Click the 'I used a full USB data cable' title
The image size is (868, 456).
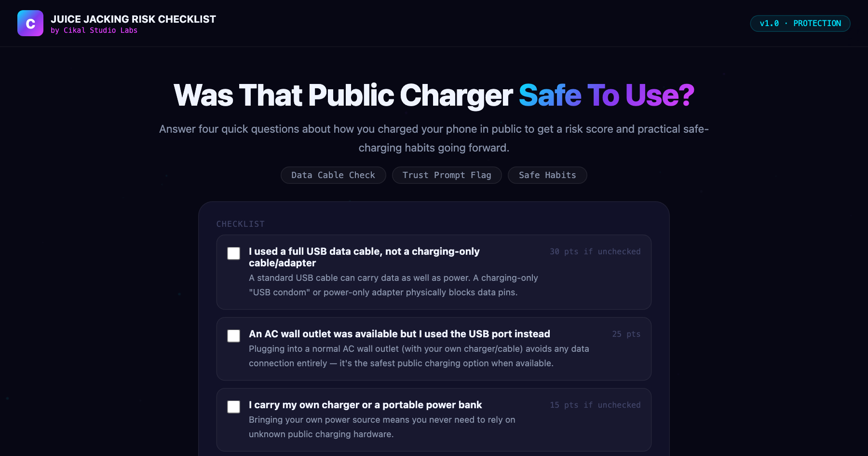tap(364, 257)
